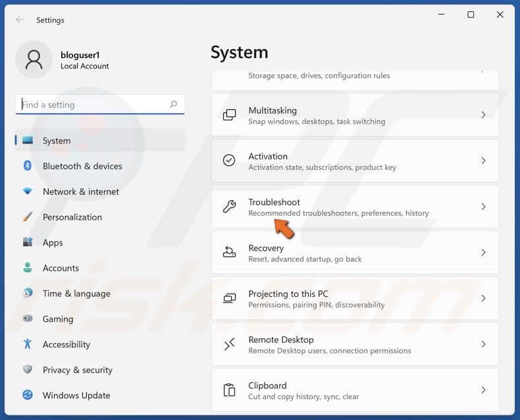The width and height of the screenshot is (520, 420).
Task: Click "Activation state, subscriptions, product key" text
Action: click(322, 167)
